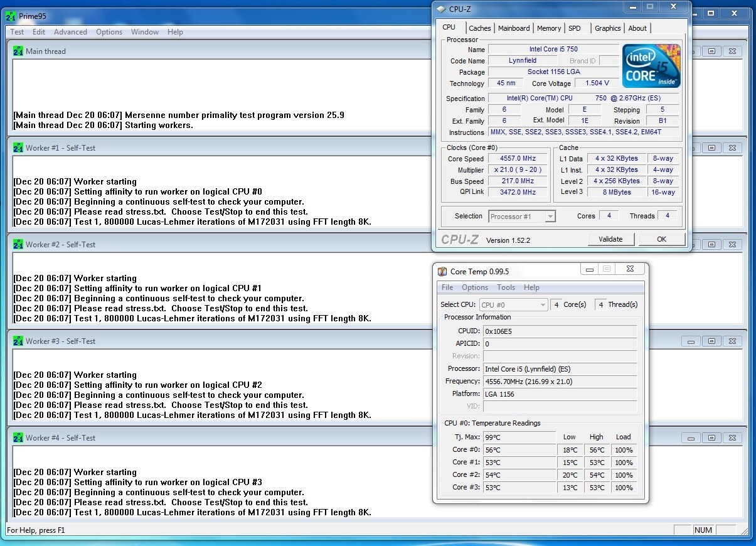Click the CPU-Z title bar icon
Viewport: 756px width, 546px height.
click(x=442, y=9)
